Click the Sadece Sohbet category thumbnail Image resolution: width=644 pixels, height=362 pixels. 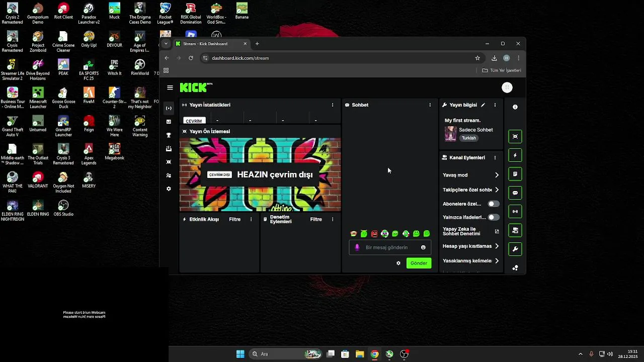coord(450,134)
